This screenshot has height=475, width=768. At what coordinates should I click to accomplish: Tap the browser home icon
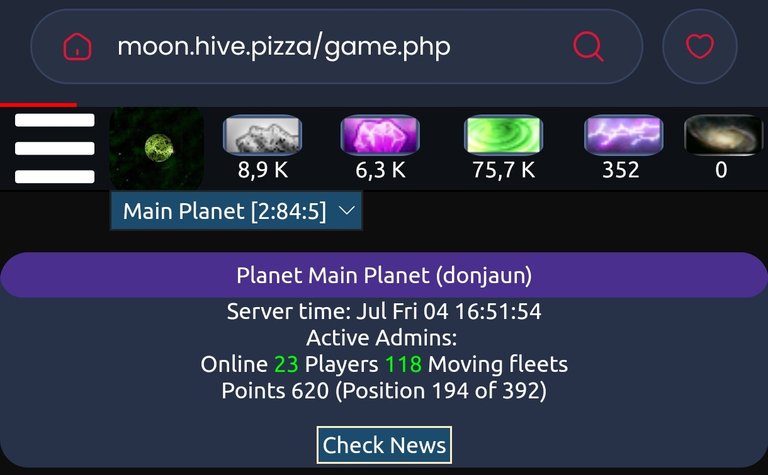tap(77, 47)
